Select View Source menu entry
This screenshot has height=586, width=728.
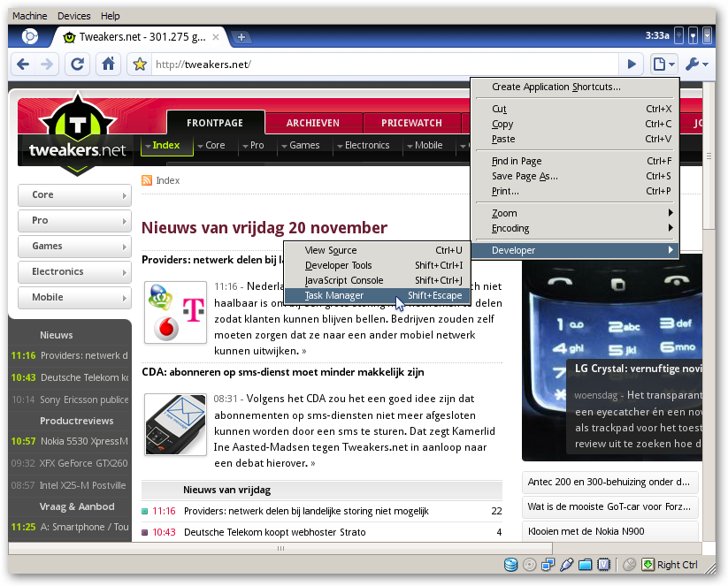(378, 250)
